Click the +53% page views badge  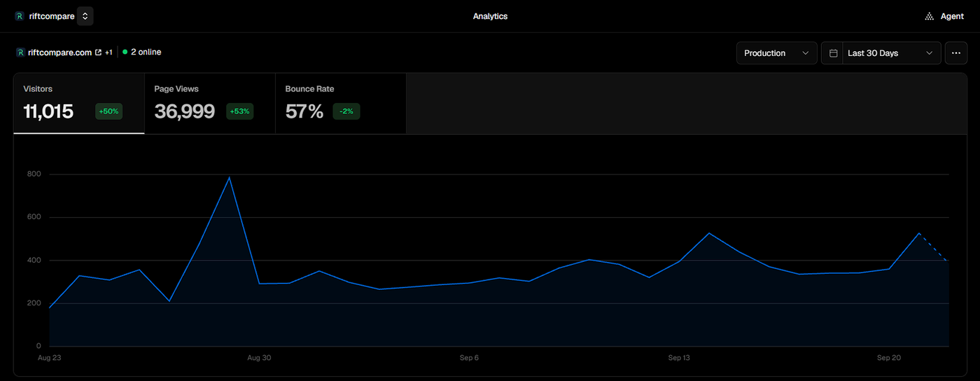pyautogui.click(x=239, y=111)
